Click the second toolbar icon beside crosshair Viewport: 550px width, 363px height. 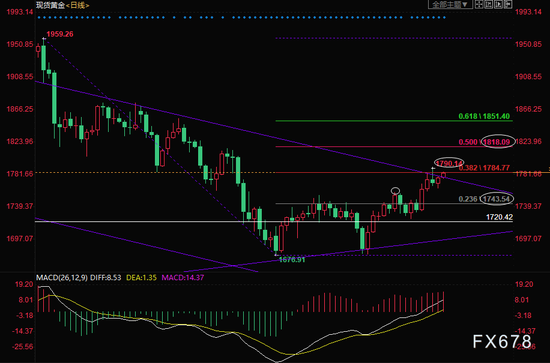[x=489, y=5]
